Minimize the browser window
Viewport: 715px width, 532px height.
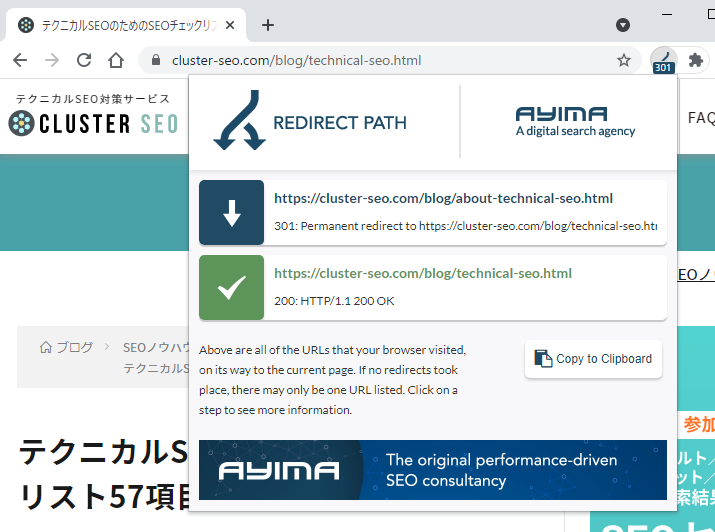click(667, 14)
